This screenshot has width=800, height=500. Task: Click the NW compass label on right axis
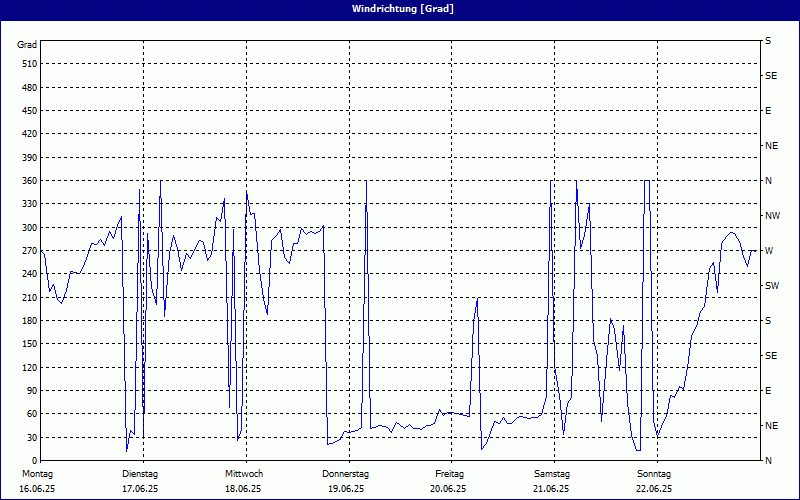click(772, 216)
